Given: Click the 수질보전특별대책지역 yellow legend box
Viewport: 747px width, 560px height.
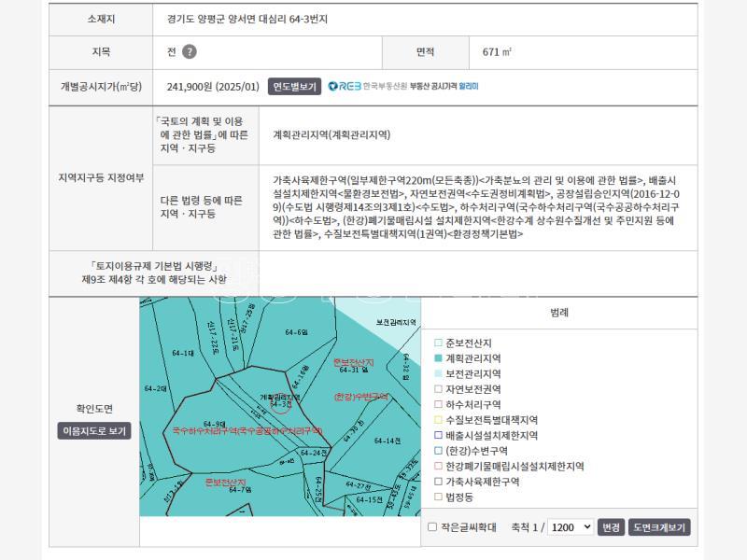Looking at the screenshot, I should [438, 420].
